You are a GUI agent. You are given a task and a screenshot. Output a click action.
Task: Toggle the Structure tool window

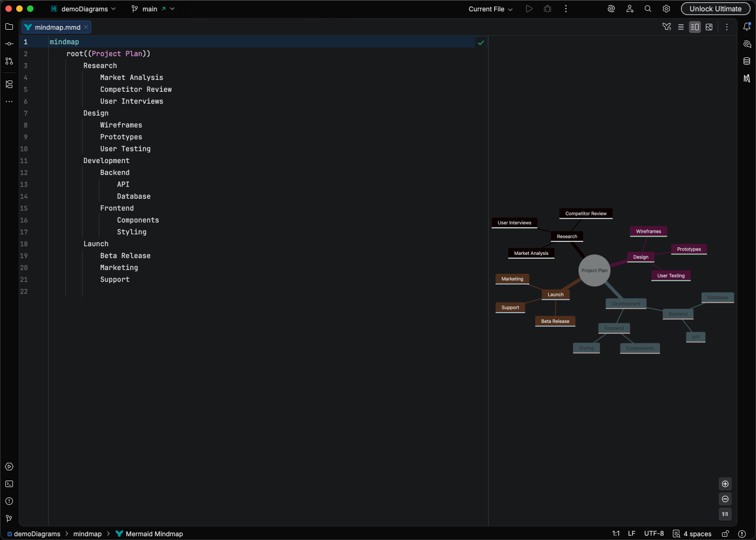9,84
